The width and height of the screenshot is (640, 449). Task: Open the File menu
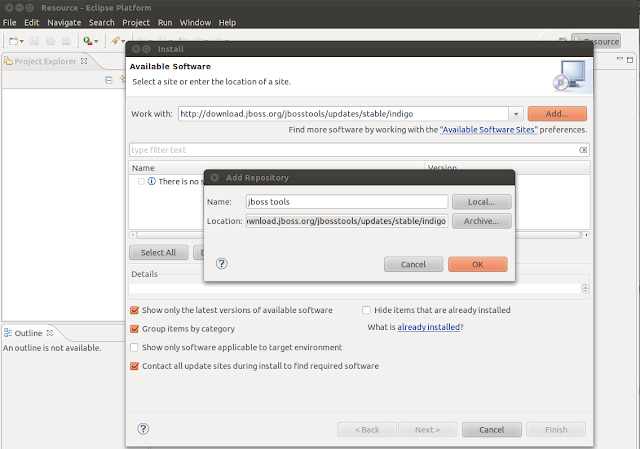click(x=9, y=22)
